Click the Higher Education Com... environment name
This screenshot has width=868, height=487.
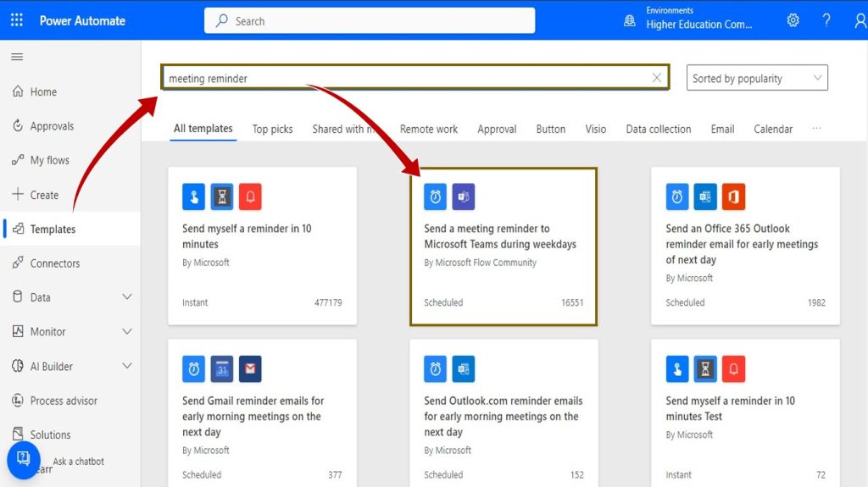tap(698, 25)
